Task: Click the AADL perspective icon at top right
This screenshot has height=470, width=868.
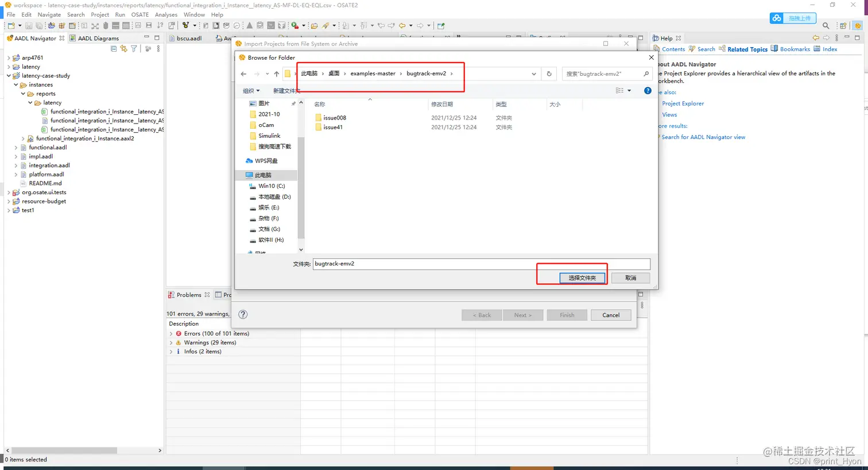Action: click(x=857, y=26)
